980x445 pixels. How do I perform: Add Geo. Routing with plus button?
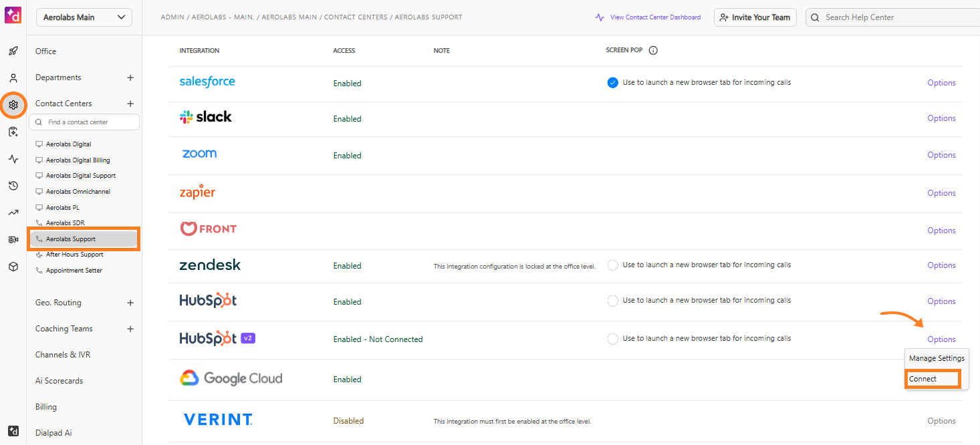tap(130, 303)
